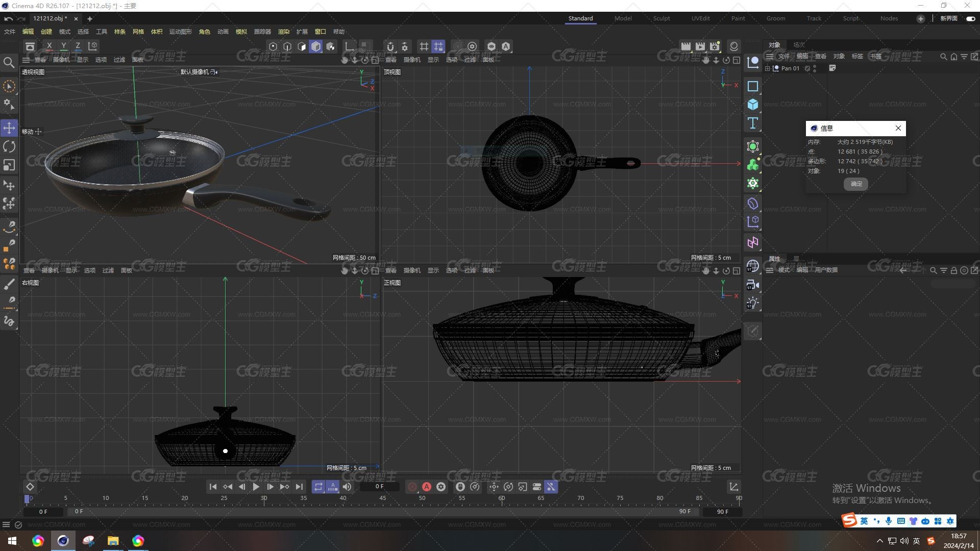Open bottom-left status bar hamburger menu
980x551 pixels.
[6, 524]
